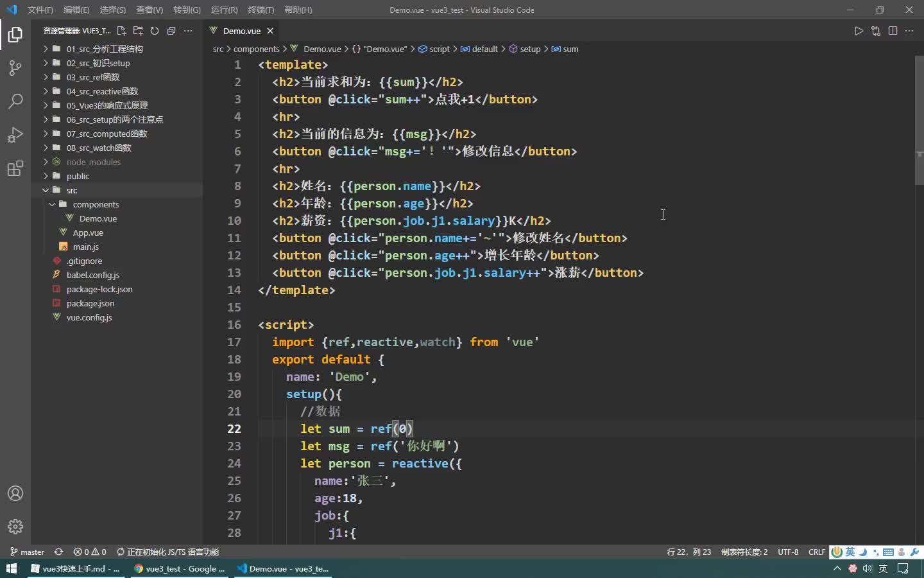The height and width of the screenshot is (578, 924).
Task: Open the 运行(R) menu
Action: tap(225, 10)
